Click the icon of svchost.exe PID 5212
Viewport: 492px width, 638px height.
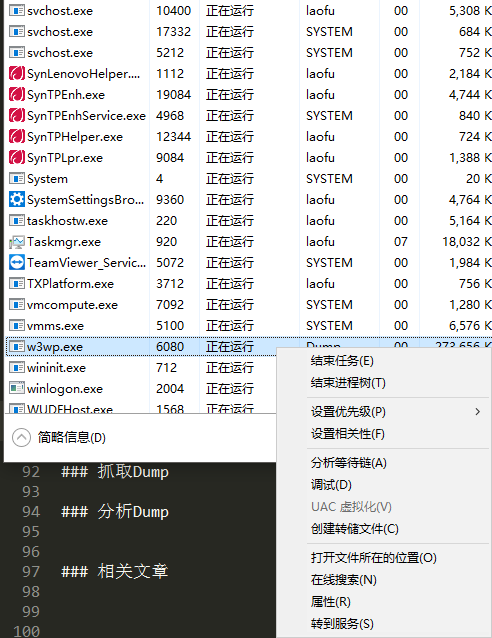pyautogui.click(x=17, y=52)
